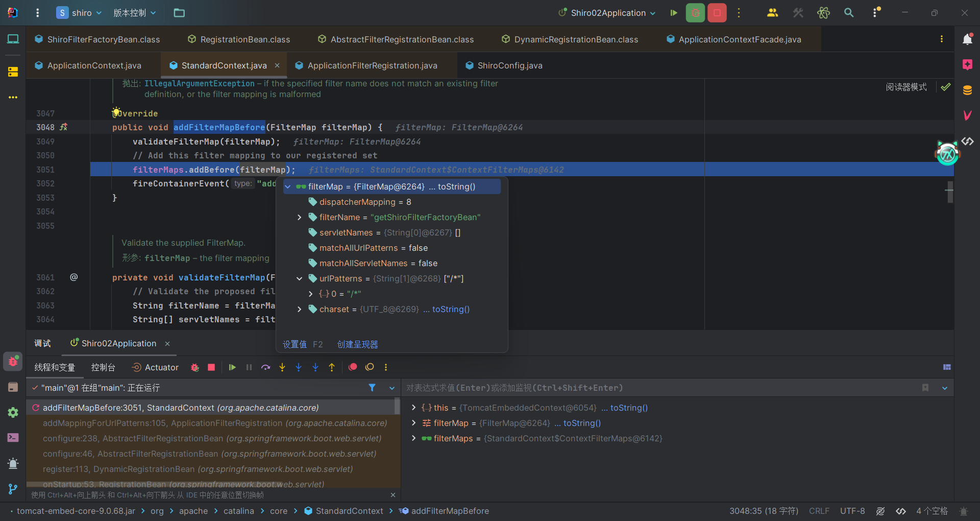The height and width of the screenshot is (521, 980).
Task: Stop the running application with the red square
Action: pyautogui.click(x=717, y=13)
